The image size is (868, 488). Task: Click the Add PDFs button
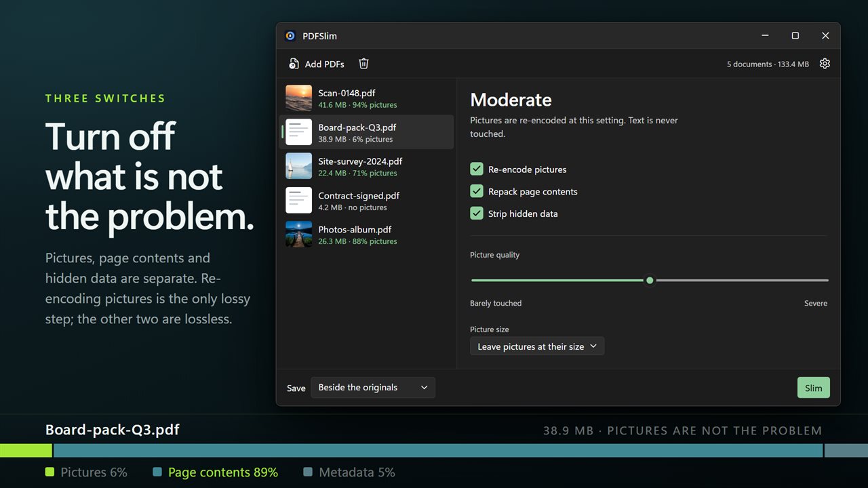pyautogui.click(x=317, y=64)
